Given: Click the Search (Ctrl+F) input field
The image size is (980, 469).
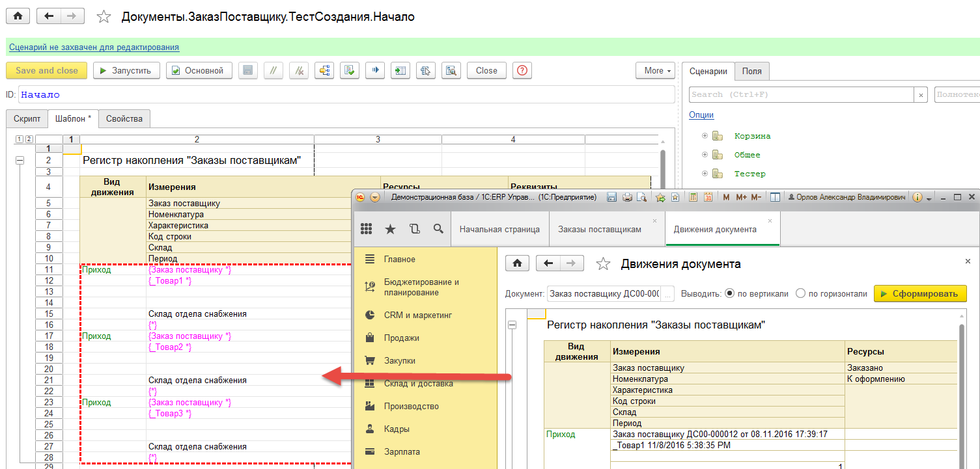Looking at the screenshot, I should tap(801, 94).
